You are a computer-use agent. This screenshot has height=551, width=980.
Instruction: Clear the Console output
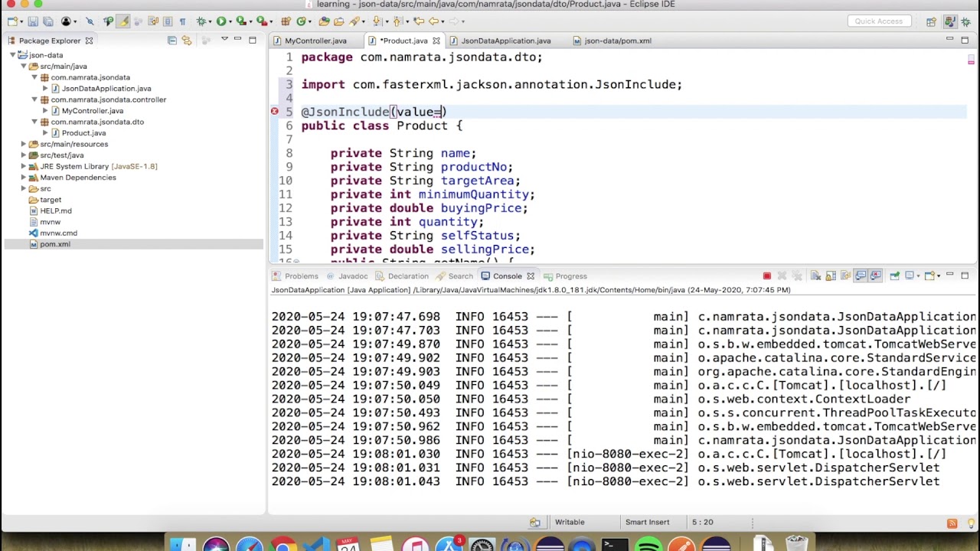[x=815, y=275]
